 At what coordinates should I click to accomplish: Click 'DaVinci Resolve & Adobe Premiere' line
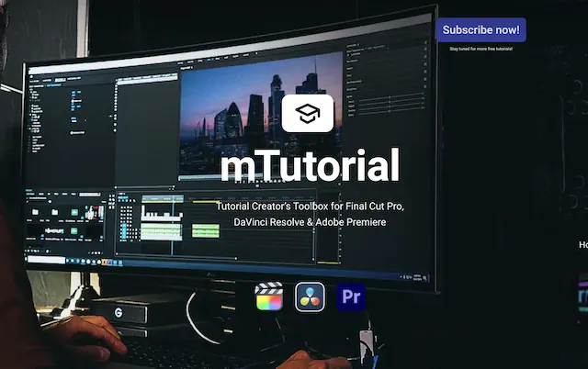click(310, 222)
